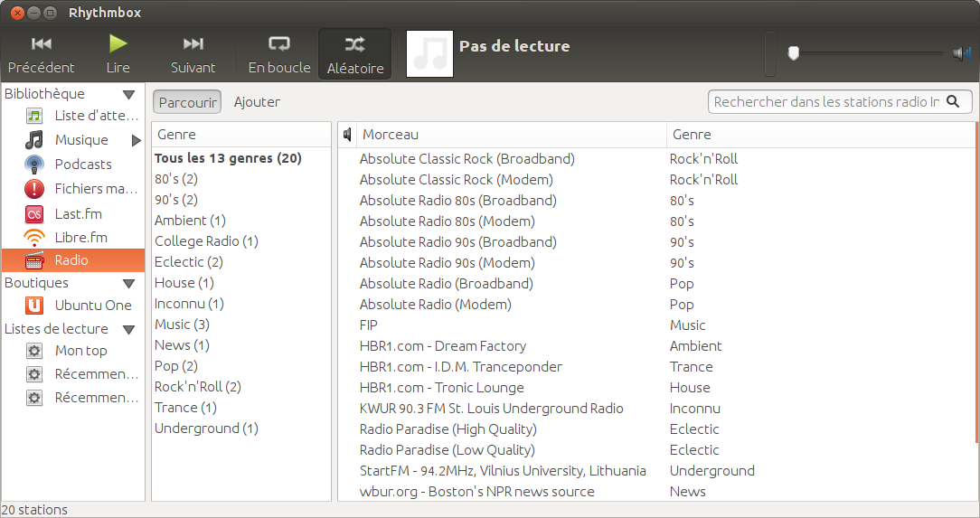This screenshot has height=518, width=980.
Task: Select wbur.org Boston's NPR station
Action: pyautogui.click(x=656, y=491)
